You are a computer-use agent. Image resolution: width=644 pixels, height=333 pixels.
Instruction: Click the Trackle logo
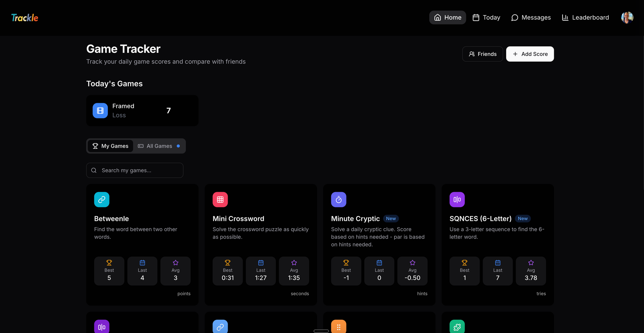click(x=25, y=18)
